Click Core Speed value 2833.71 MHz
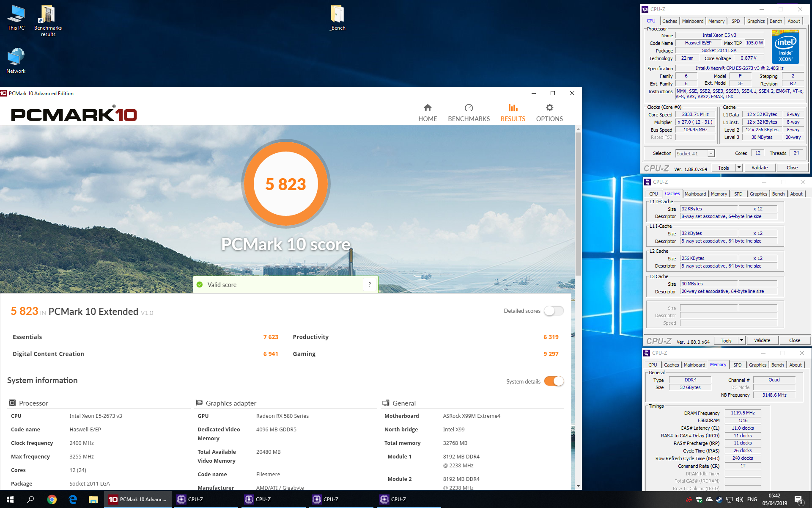Image resolution: width=812 pixels, height=508 pixels. [x=695, y=114]
